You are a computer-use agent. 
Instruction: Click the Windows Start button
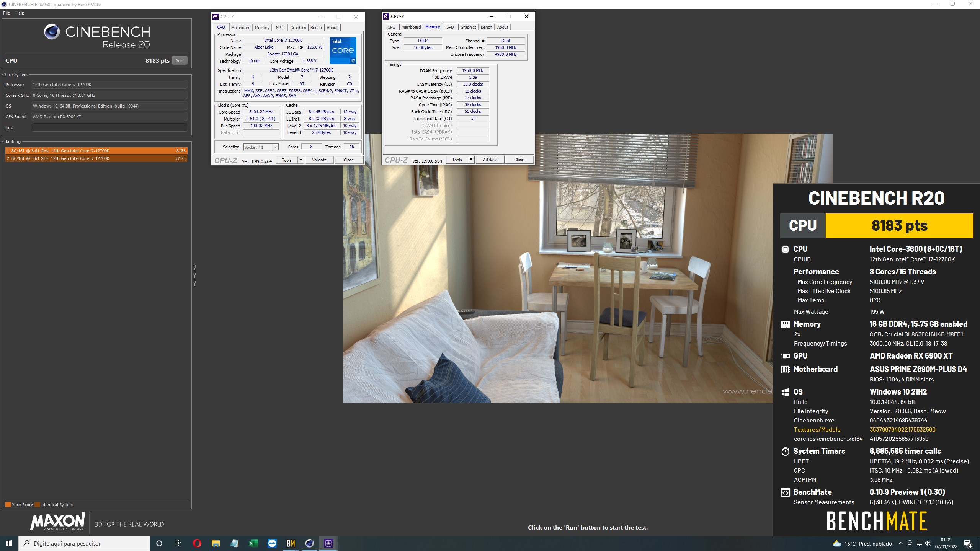point(9,543)
